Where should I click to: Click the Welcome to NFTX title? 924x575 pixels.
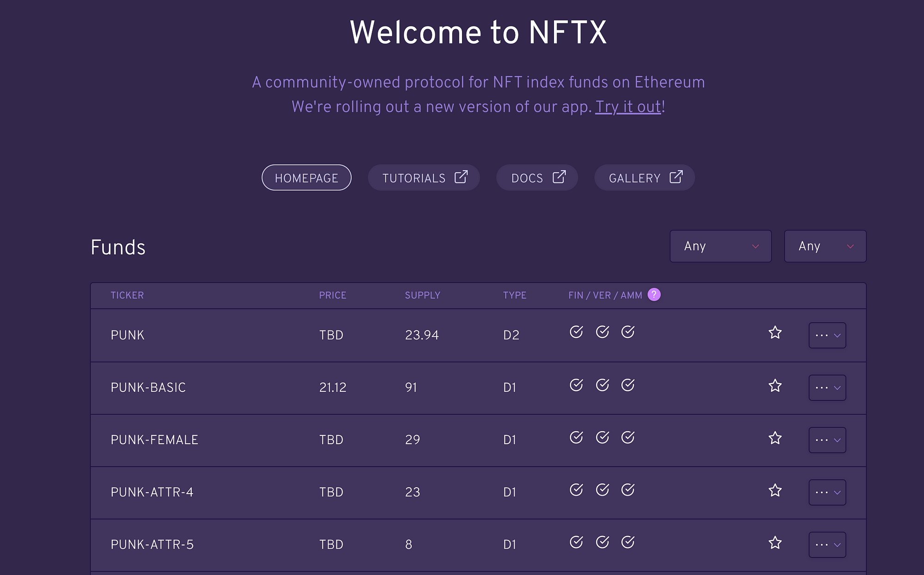(478, 32)
